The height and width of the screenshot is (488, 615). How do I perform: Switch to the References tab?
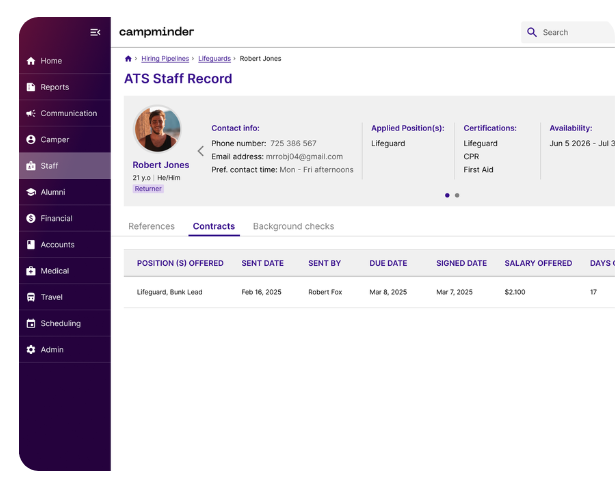(x=151, y=227)
